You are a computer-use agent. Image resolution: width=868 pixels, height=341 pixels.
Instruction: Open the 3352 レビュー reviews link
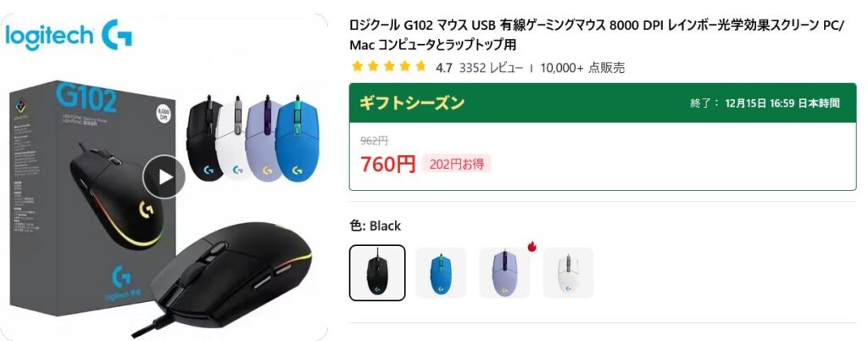491,68
